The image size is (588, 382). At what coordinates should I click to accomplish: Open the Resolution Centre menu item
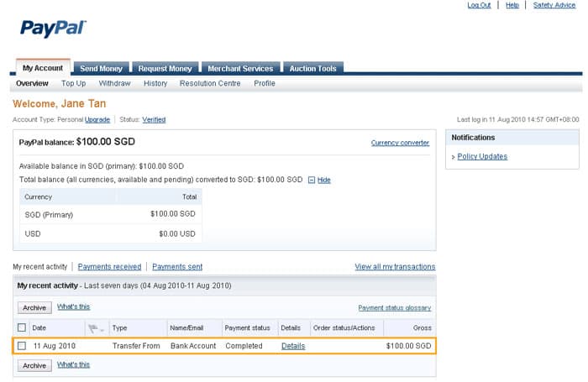click(x=210, y=83)
